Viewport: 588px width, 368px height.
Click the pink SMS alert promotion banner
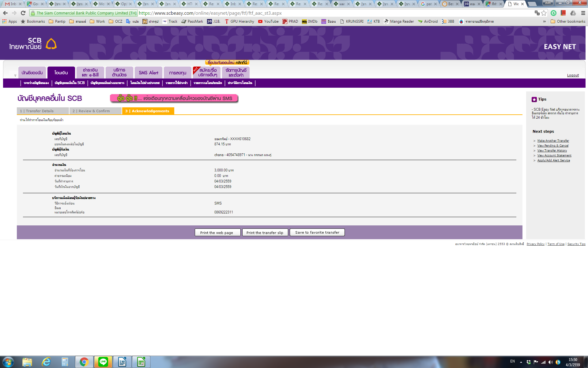(x=174, y=98)
